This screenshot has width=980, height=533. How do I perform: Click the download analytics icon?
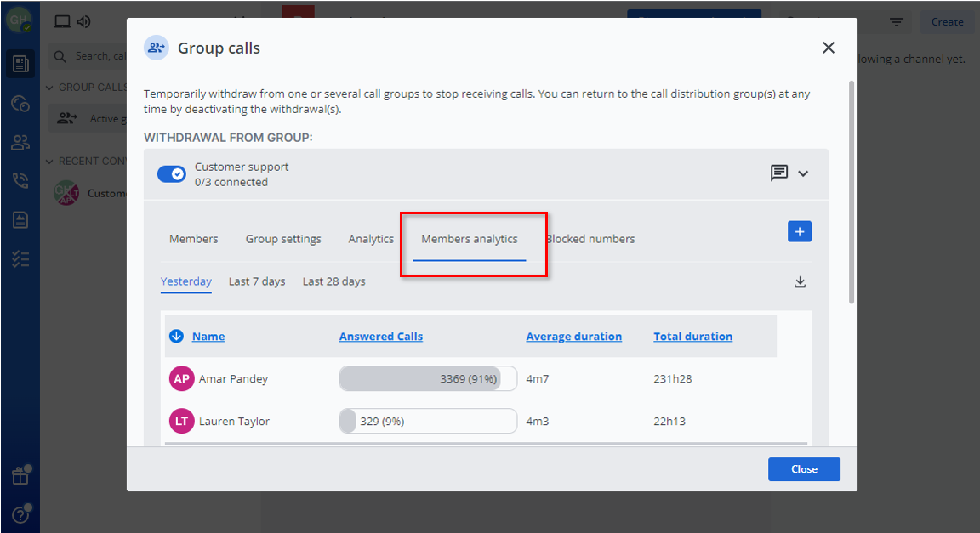point(800,282)
